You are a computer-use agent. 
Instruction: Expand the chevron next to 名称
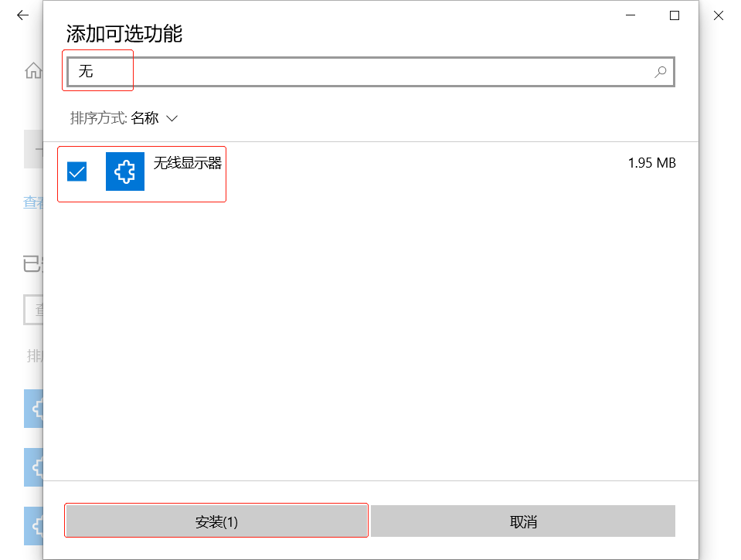click(172, 119)
